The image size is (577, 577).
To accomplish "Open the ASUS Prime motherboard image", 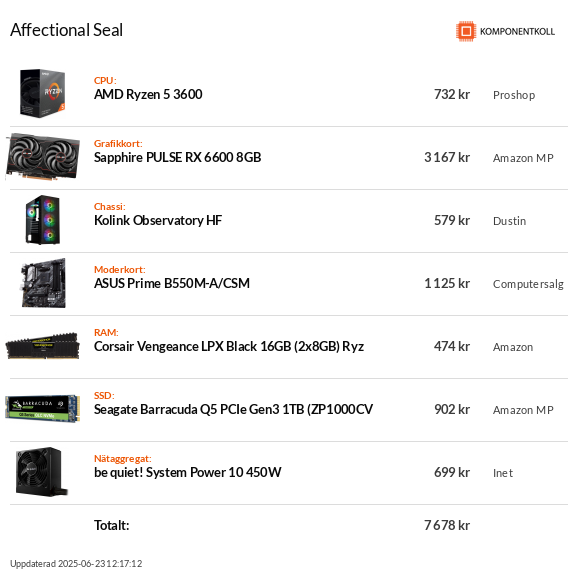I will (x=43, y=283).
